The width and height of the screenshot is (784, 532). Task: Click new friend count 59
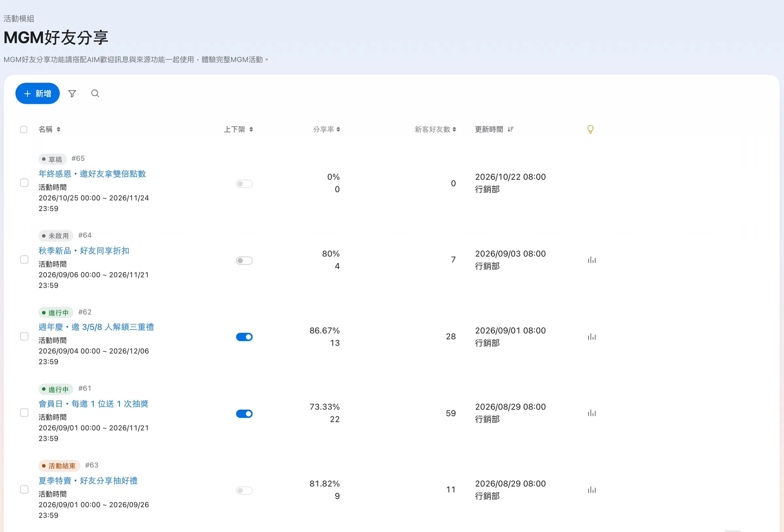[451, 413]
